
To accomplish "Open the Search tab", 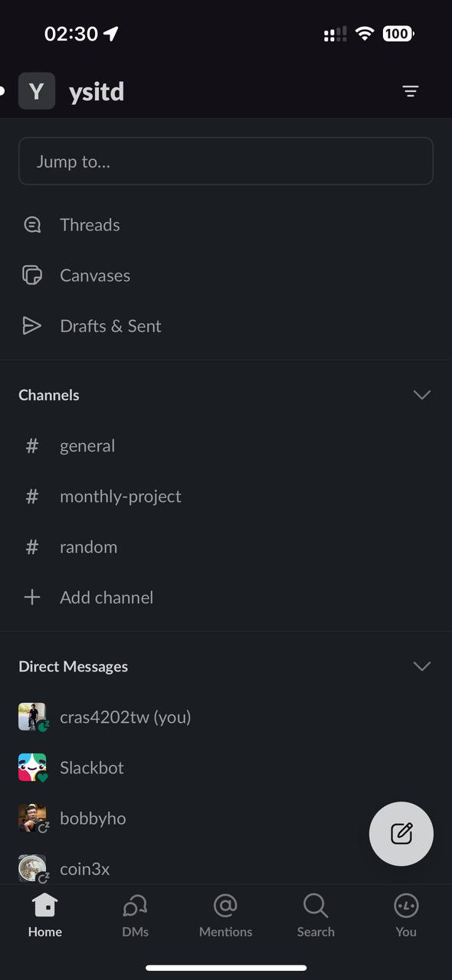I will click(316, 916).
